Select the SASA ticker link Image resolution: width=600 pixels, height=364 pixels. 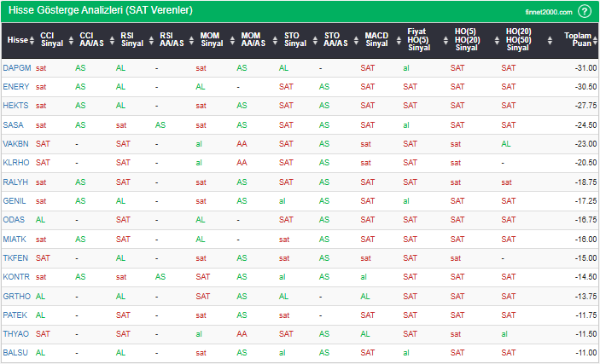[14, 124]
